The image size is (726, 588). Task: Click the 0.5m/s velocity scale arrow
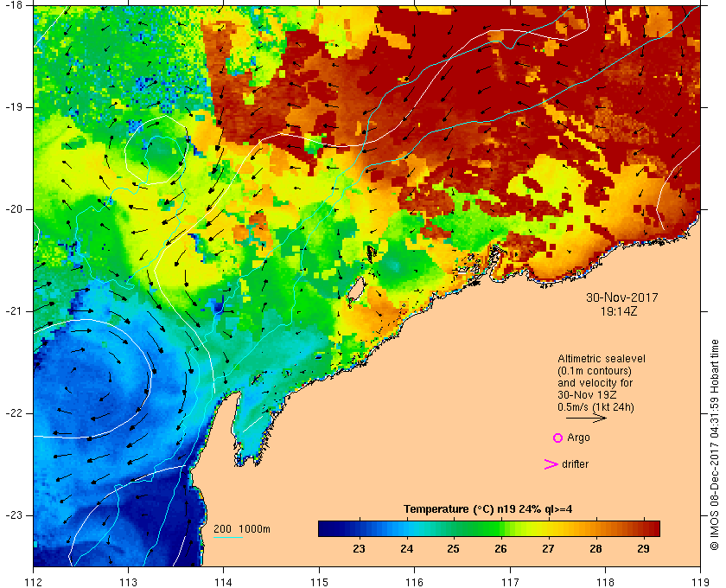[x=586, y=418]
